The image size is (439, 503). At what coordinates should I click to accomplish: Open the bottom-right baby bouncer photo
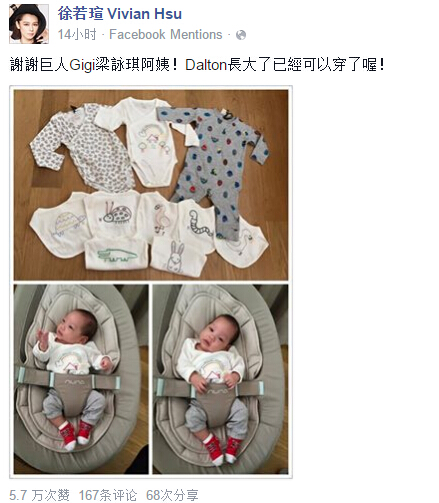220,379
